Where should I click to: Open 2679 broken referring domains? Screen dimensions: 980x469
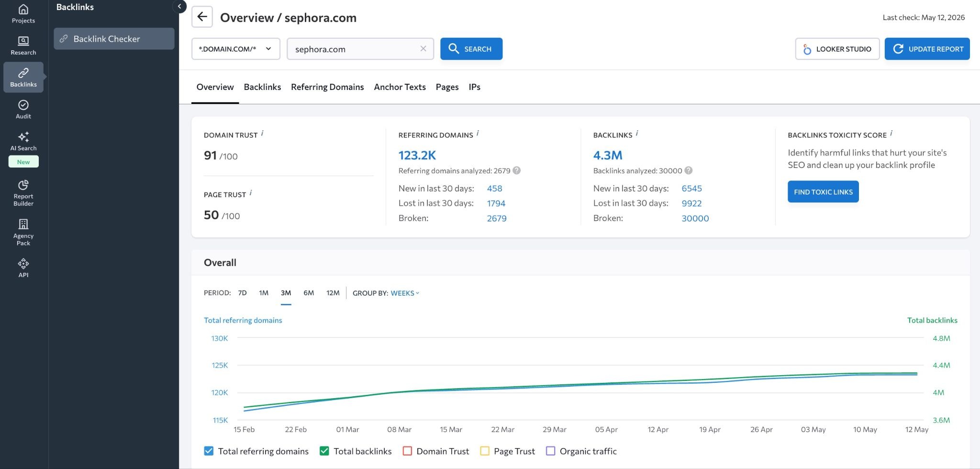(497, 218)
